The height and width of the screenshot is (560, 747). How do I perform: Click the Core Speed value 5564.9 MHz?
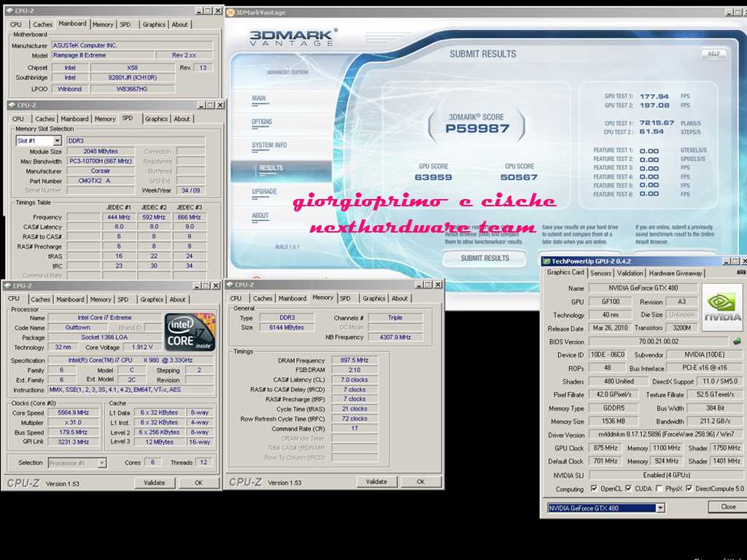coord(74,413)
